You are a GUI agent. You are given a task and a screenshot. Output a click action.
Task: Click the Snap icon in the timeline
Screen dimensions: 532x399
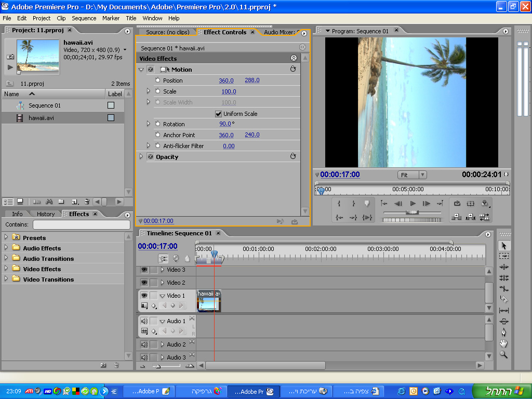point(164,258)
